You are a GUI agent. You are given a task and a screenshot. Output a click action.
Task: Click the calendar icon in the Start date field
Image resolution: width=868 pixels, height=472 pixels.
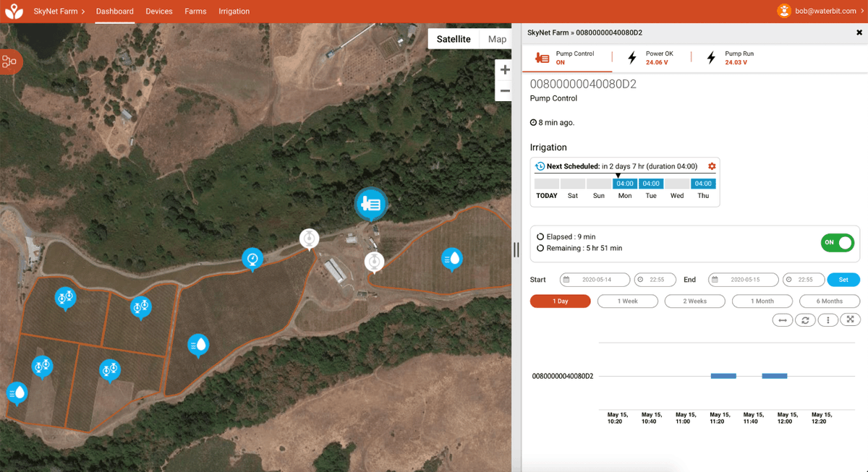tap(566, 280)
